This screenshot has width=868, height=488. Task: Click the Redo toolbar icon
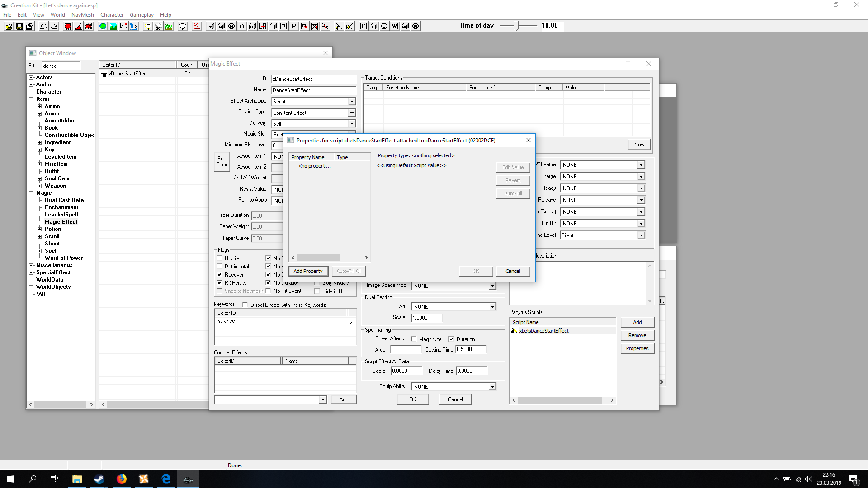pos(54,26)
